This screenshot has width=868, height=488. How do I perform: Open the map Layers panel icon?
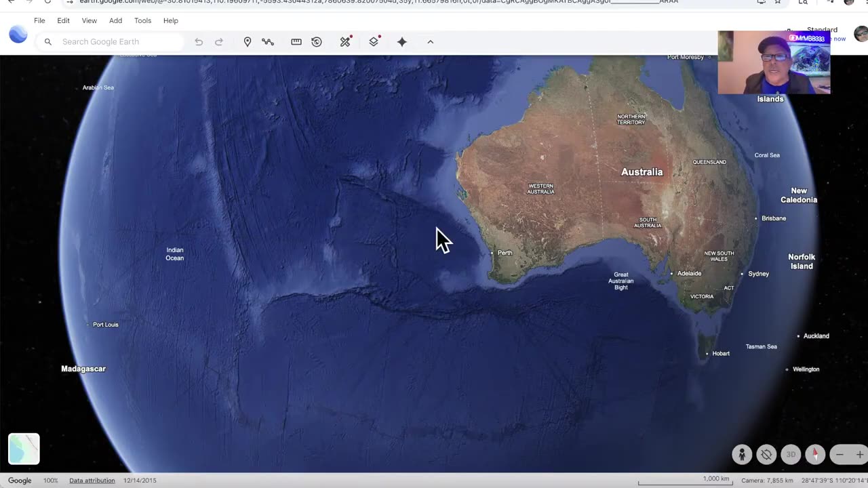pos(374,42)
